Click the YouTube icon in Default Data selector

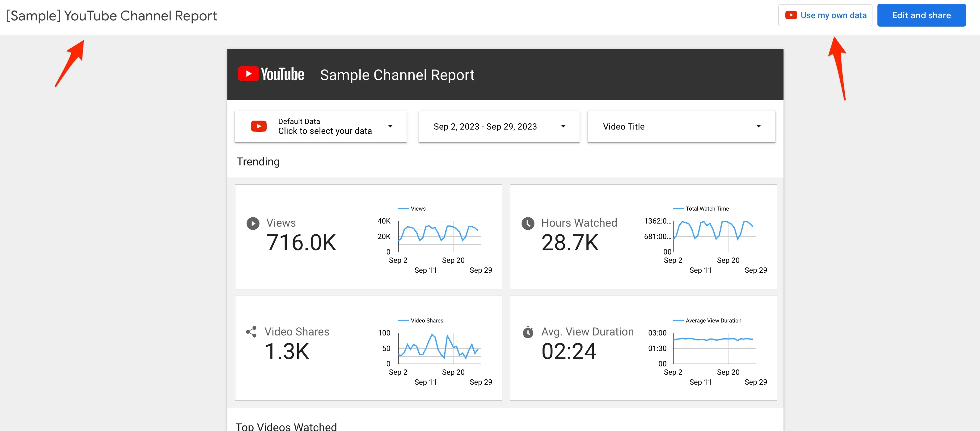(259, 126)
